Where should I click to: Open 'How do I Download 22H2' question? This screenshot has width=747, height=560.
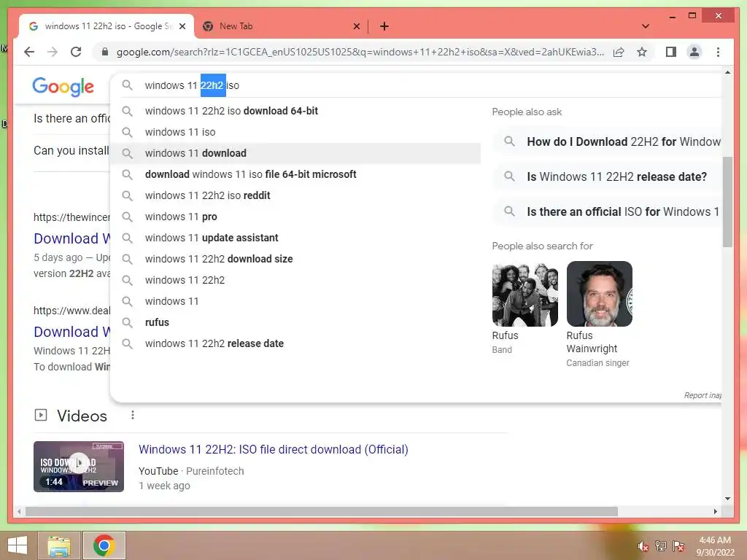pyautogui.click(x=608, y=142)
